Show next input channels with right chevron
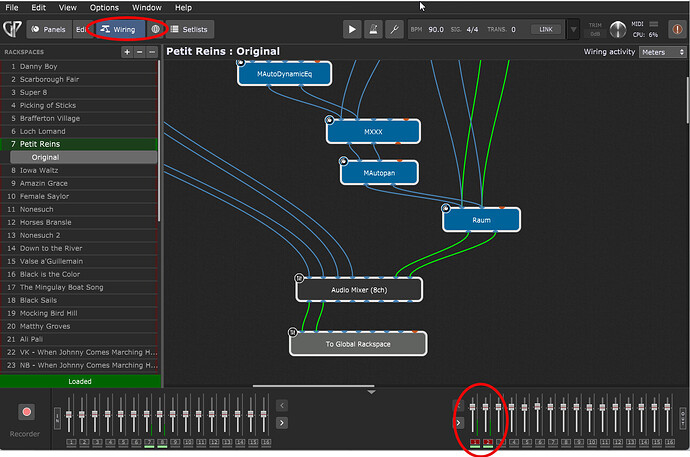This screenshot has width=690, height=457. click(x=282, y=423)
